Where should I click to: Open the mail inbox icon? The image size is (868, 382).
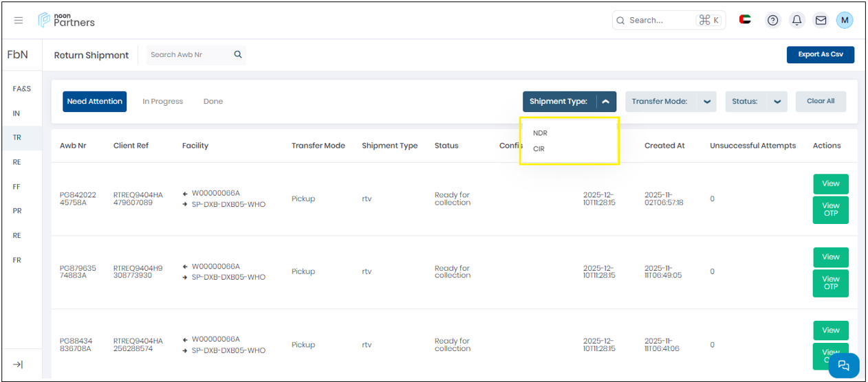coord(821,21)
